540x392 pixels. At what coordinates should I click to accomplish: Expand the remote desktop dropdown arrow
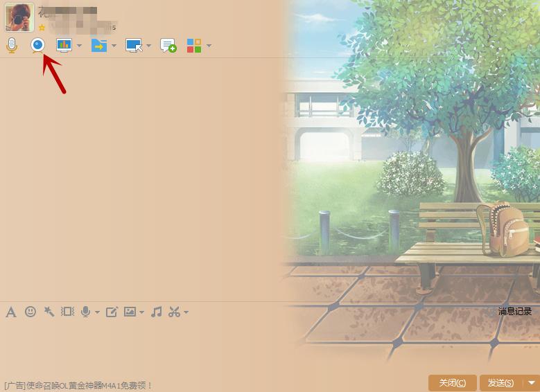pos(149,46)
